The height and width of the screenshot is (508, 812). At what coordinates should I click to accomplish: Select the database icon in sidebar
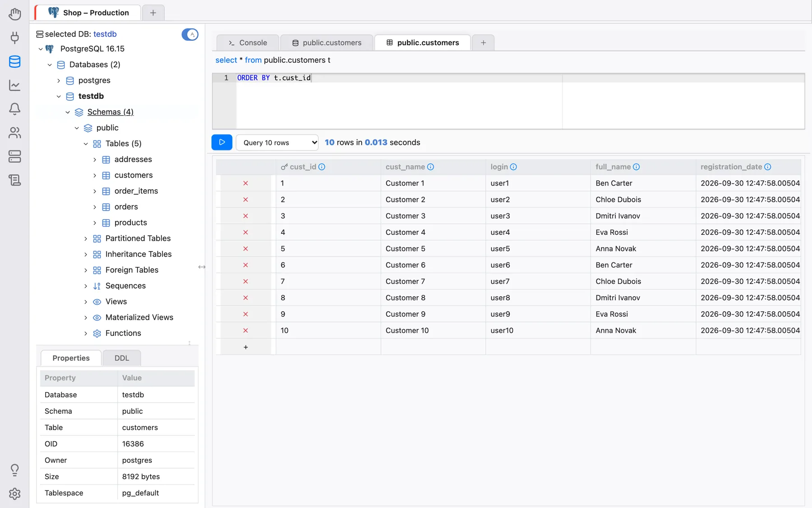(14, 61)
